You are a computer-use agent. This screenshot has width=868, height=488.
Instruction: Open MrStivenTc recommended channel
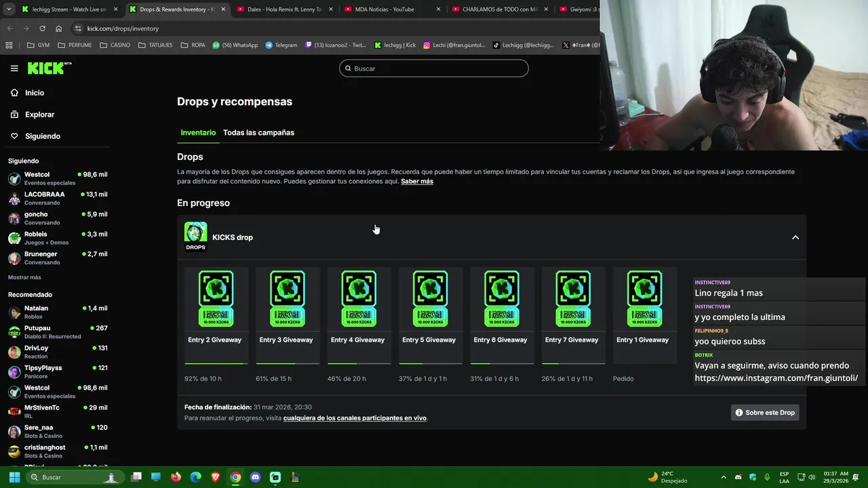point(58,411)
